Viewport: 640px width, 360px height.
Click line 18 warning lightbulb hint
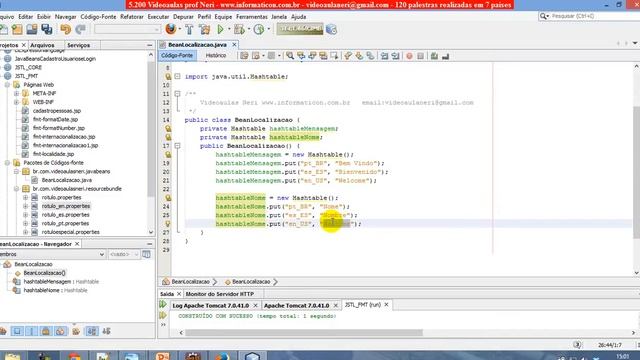click(168, 155)
